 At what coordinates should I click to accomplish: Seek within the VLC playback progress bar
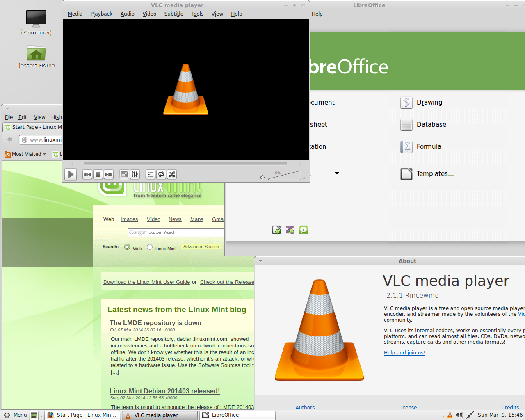(186, 163)
